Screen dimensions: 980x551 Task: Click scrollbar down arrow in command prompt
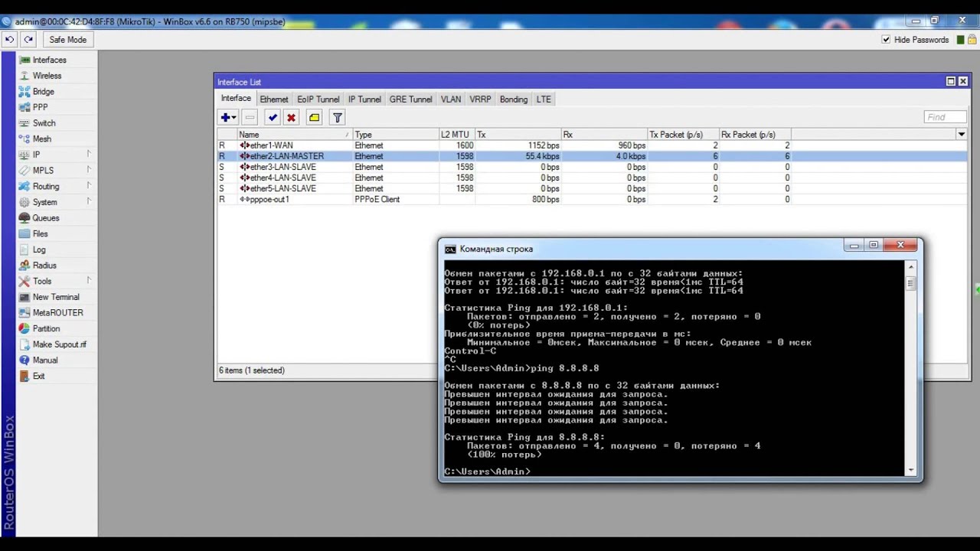point(910,470)
